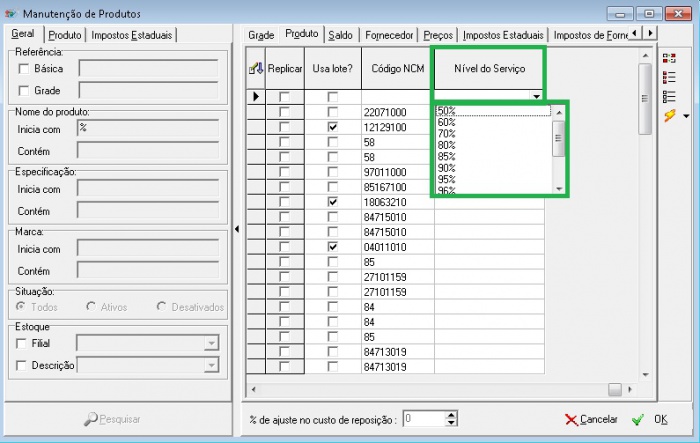Confirm with the OK button

(650, 420)
